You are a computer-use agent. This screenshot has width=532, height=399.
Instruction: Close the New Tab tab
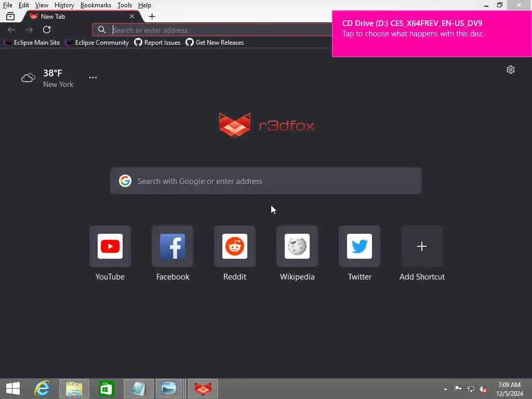132,16
